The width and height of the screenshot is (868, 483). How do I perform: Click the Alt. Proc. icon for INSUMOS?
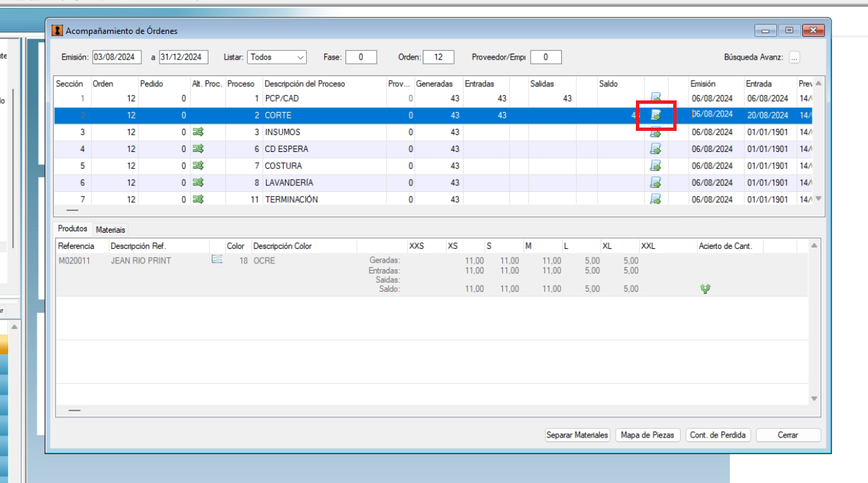point(198,132)
